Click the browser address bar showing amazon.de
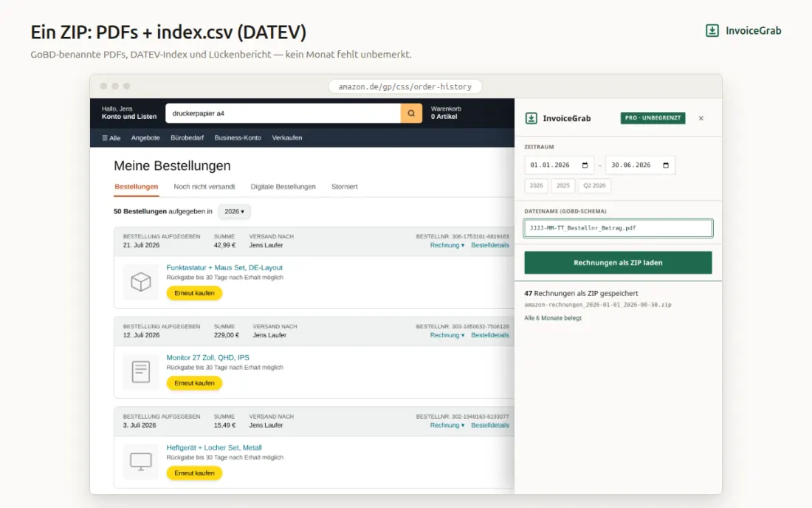 (x=405, y=86)
